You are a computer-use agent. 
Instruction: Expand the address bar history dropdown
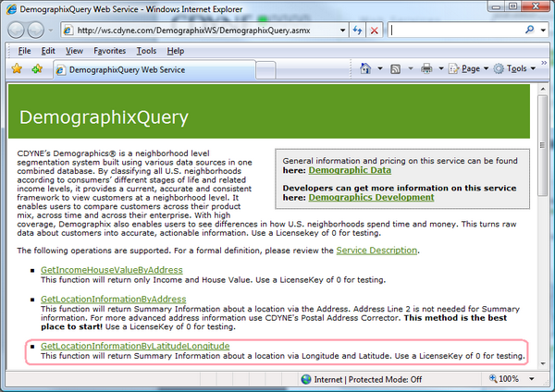342,31
